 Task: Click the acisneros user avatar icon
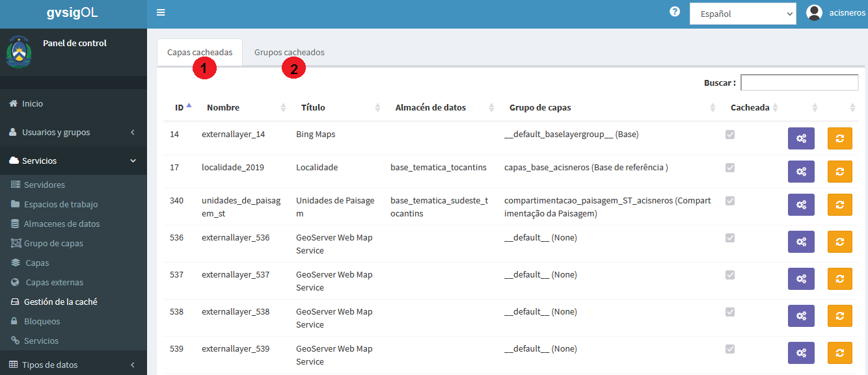click(814, 12)
